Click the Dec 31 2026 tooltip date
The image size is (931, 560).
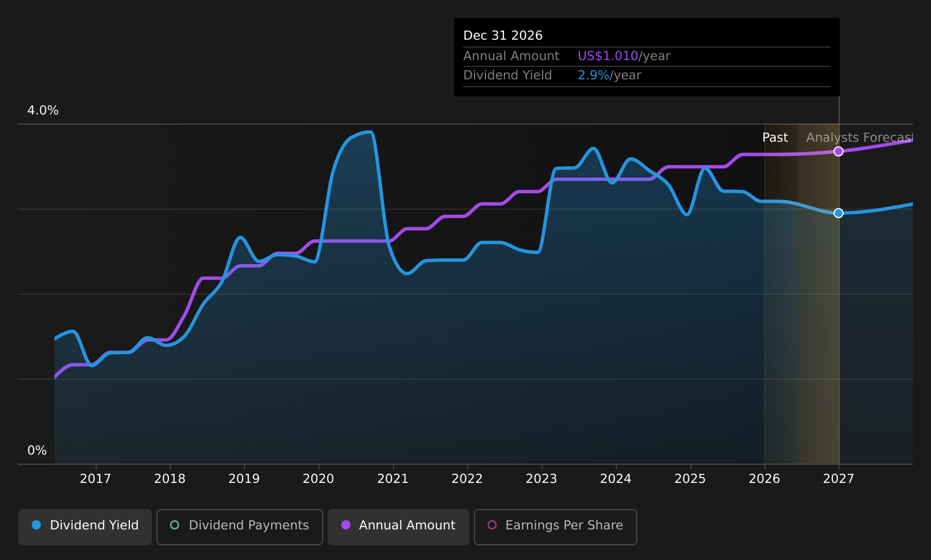click(503, 36)
